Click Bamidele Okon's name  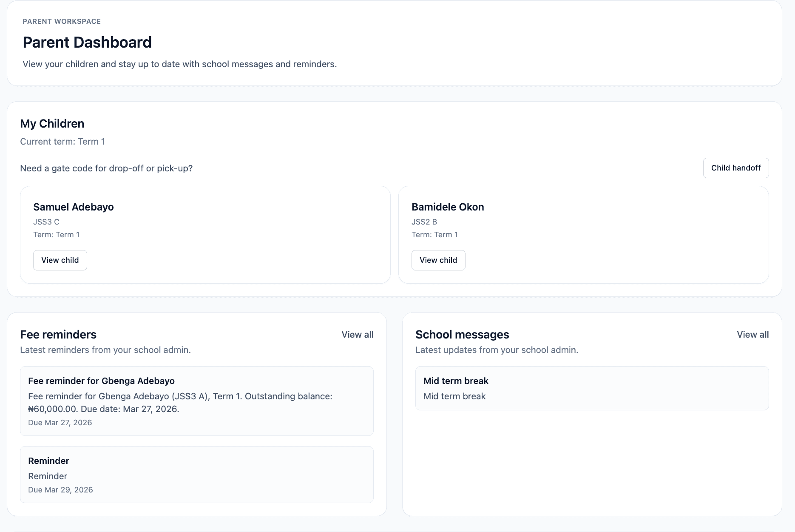448,207
